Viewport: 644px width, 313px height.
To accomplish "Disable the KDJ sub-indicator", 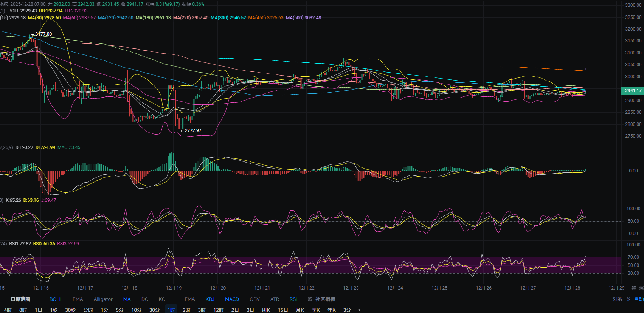I will (x=210, y=299).
